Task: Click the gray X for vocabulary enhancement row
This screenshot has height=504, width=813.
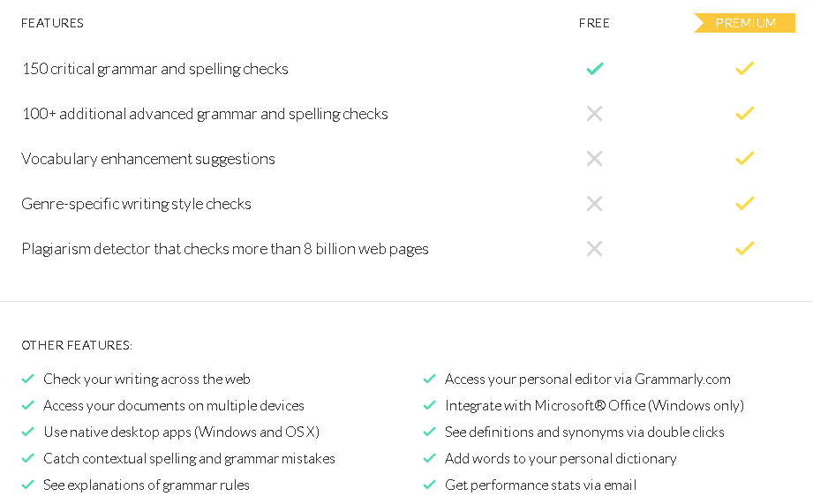Action: point(595,159)
